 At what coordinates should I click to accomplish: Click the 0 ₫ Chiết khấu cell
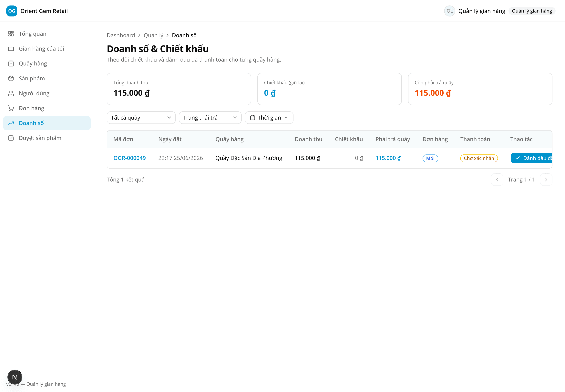tap(359, 158)
